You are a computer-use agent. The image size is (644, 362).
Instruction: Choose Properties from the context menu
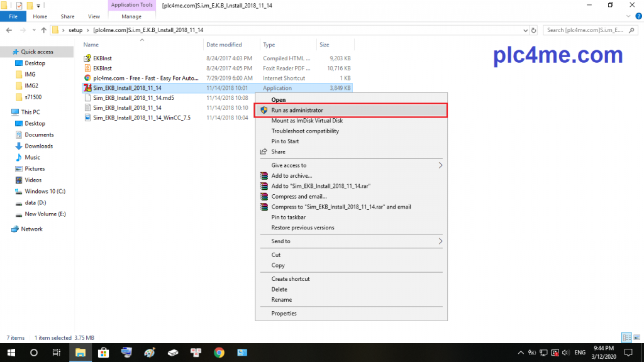point(284,314)
